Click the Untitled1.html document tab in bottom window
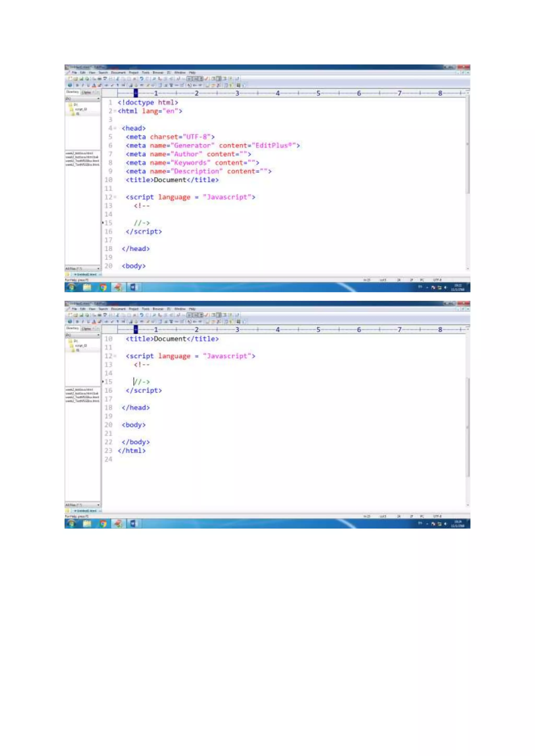535x756 pixels. tap(85, 511)
